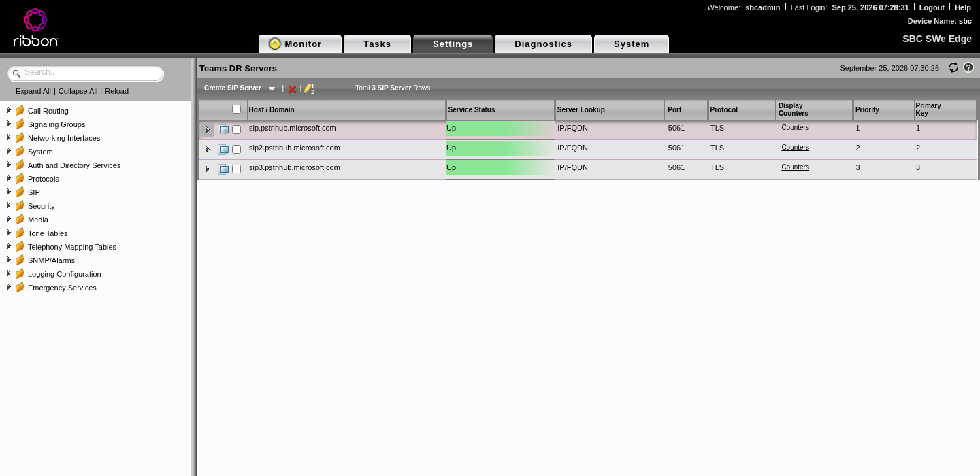
Task: Open the Diagnostics tab
Action: click(543, 44)
